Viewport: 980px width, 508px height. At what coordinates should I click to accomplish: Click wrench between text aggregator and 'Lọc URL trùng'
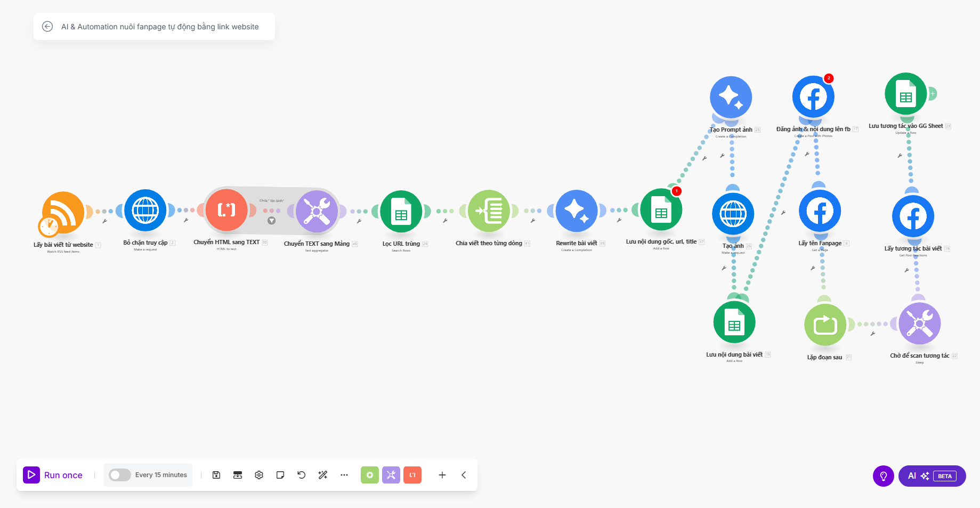click(359, 221)
